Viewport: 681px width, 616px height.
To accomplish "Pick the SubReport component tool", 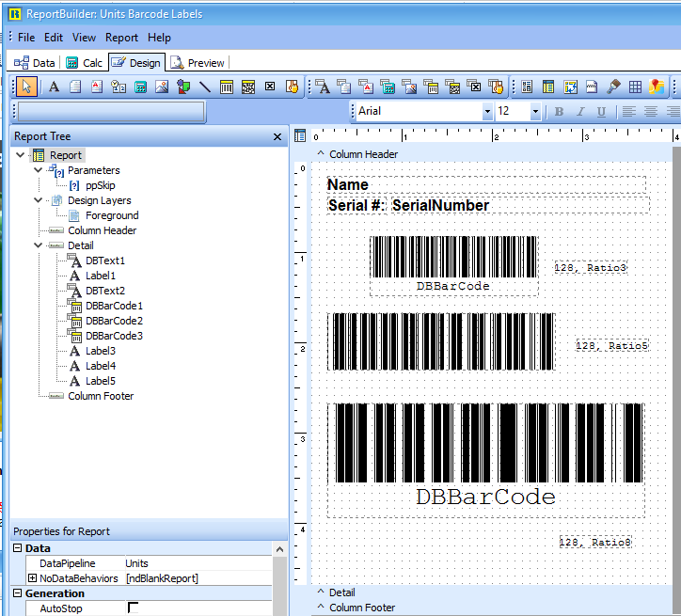I will (548, 87).
